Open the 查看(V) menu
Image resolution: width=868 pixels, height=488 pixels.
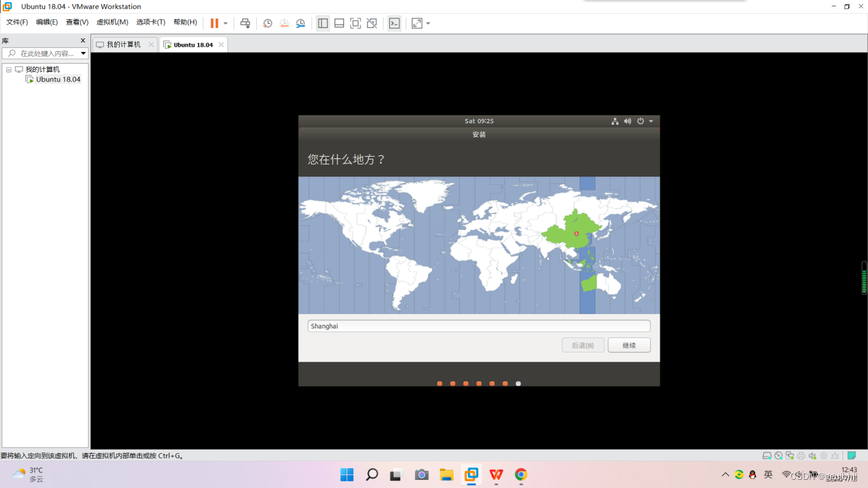point(77,22)
